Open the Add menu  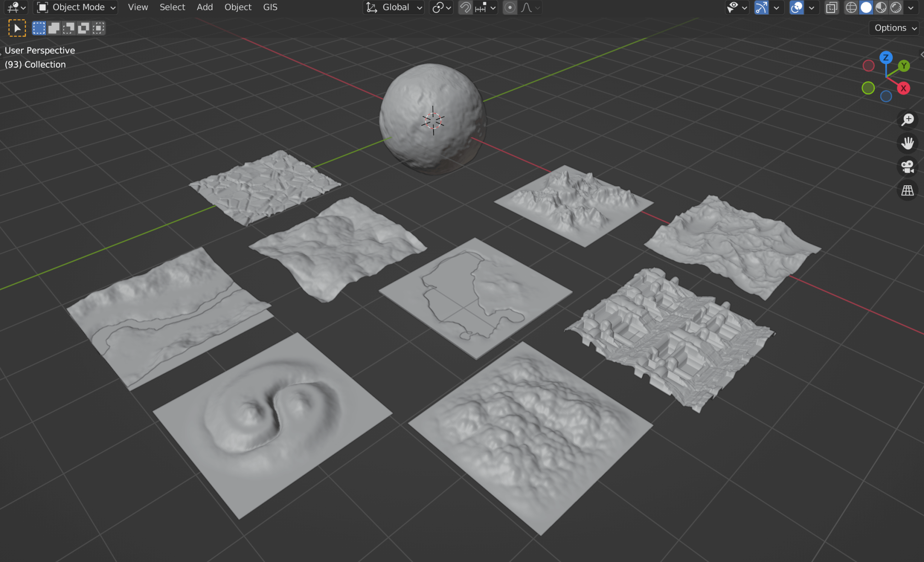204,8
